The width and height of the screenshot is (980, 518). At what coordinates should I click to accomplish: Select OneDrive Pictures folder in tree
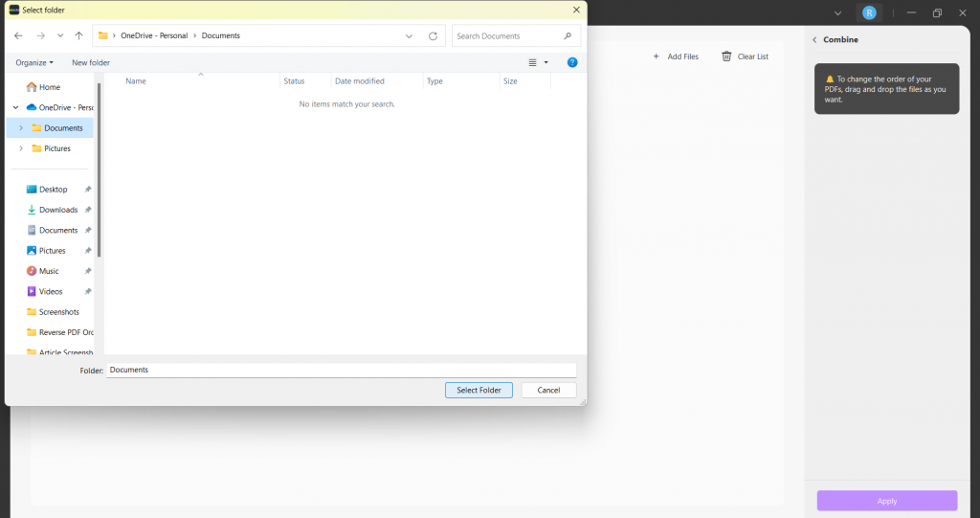tap(52, 148)
